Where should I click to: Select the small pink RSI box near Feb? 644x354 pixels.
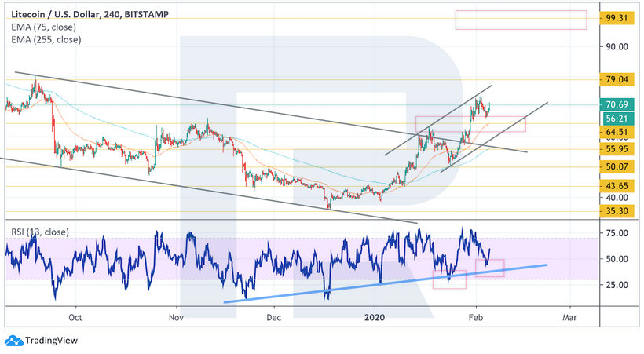(489, 268)
